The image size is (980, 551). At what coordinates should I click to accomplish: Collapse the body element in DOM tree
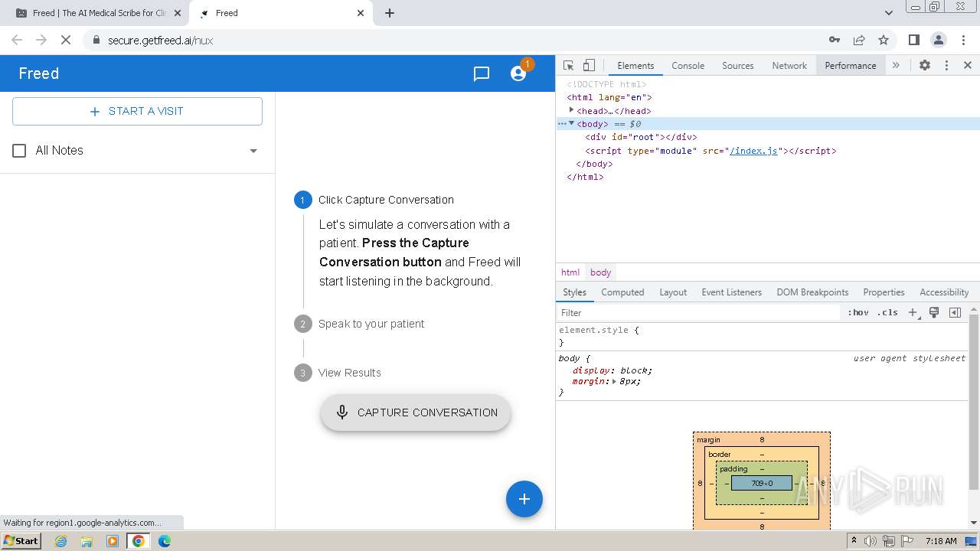click(571, 123)
